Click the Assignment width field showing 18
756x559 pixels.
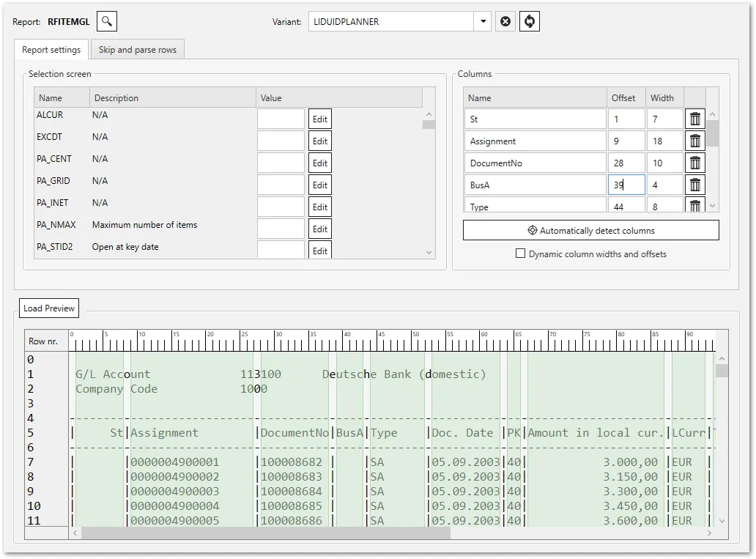(665, 141)
